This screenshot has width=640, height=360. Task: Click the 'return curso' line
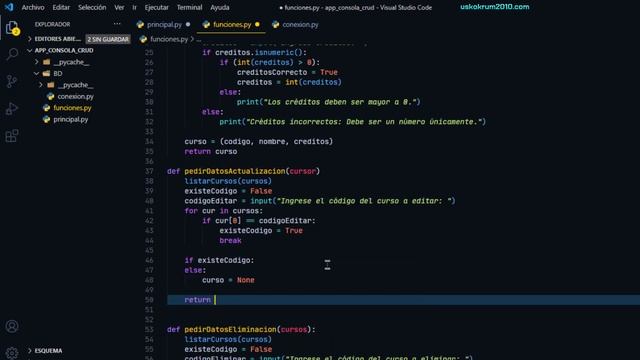click(x=211, y=151)
